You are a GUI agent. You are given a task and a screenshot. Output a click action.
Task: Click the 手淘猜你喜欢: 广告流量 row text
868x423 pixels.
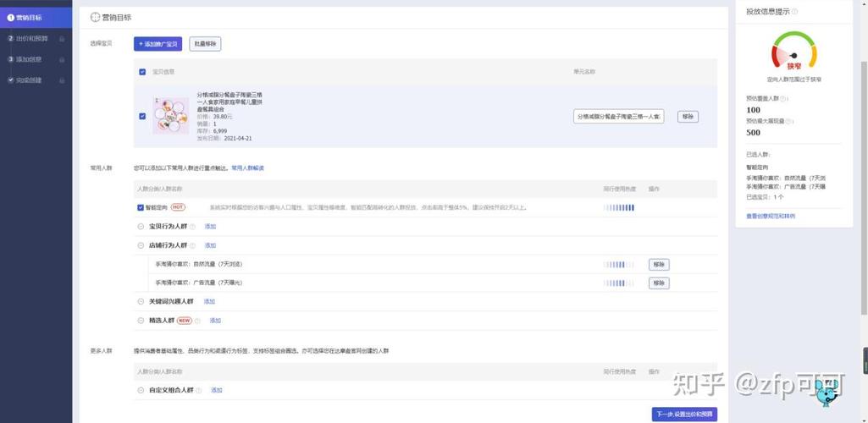tap(199, 283)
